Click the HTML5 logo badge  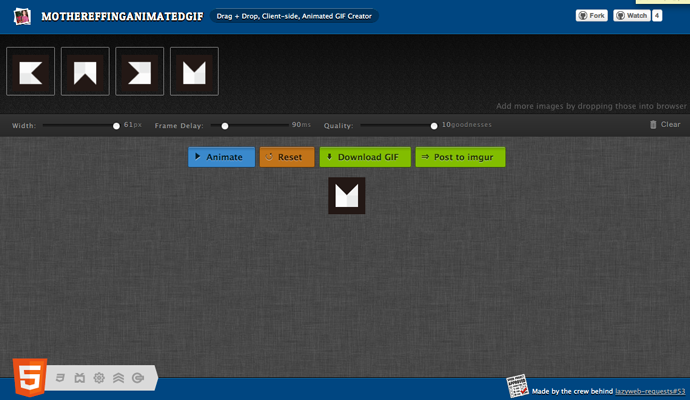[x=28, y=376]
